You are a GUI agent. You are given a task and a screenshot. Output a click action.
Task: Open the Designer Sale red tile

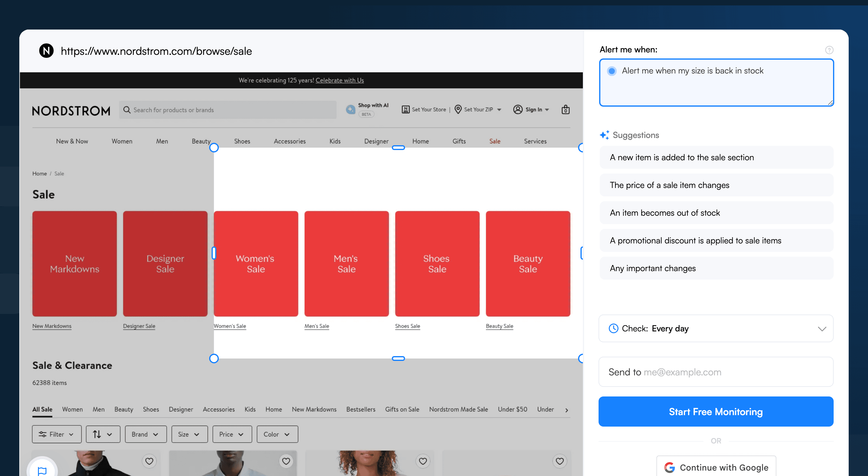(165, 264)
